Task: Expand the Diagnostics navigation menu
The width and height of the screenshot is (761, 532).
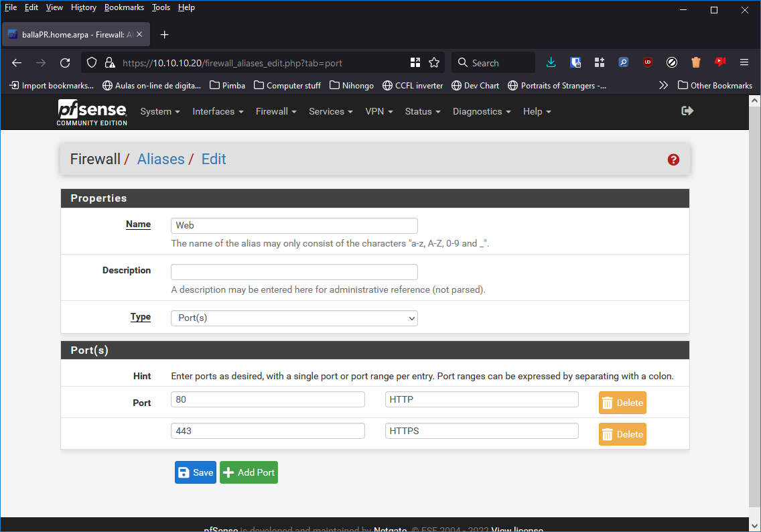Action: (x=481, y=111)
